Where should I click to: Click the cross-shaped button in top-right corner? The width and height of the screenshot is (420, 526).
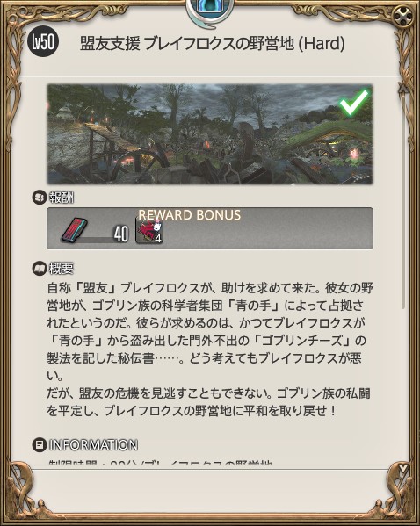pos(401,16)
